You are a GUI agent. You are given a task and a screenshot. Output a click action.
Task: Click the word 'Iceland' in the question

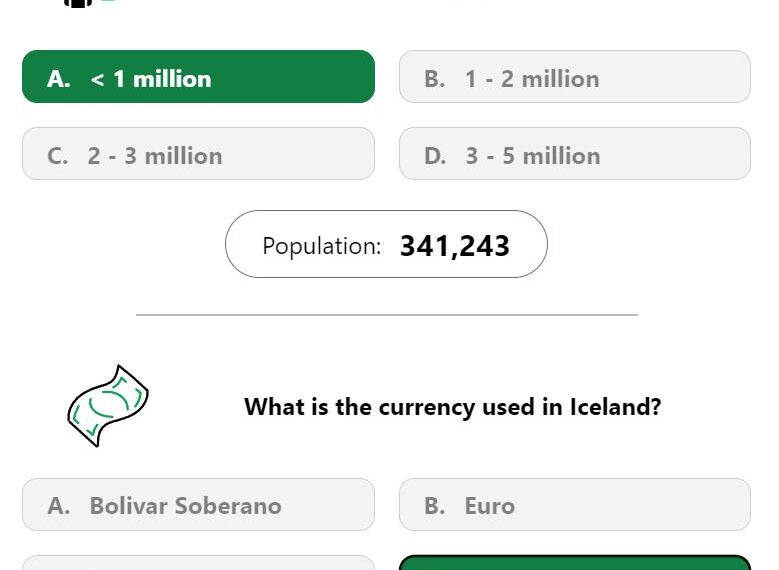(615, 407)
